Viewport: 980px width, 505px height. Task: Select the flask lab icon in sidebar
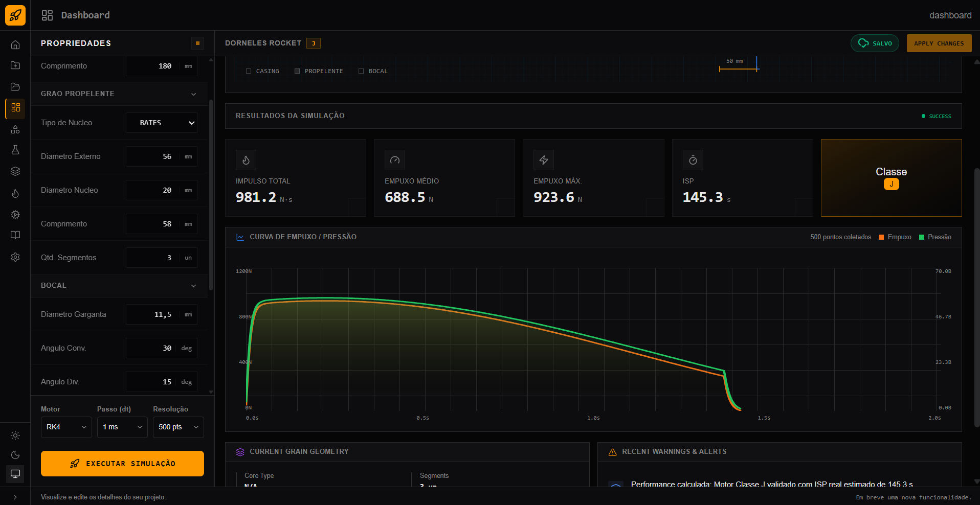pos(15,150)
